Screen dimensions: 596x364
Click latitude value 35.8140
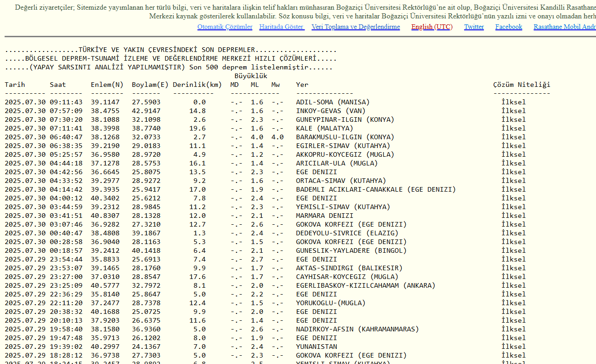[x=105, y=294]
